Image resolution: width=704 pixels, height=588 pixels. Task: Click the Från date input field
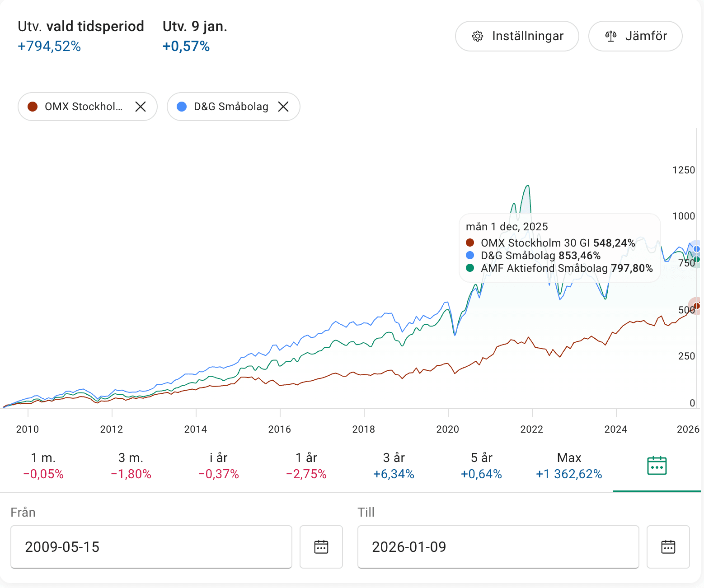coord(151,547)
